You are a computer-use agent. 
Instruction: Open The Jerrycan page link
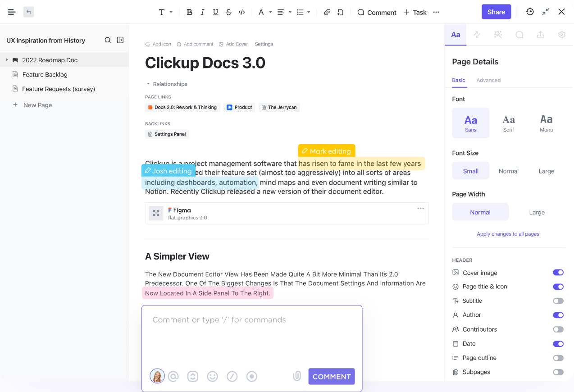(279, 107)
